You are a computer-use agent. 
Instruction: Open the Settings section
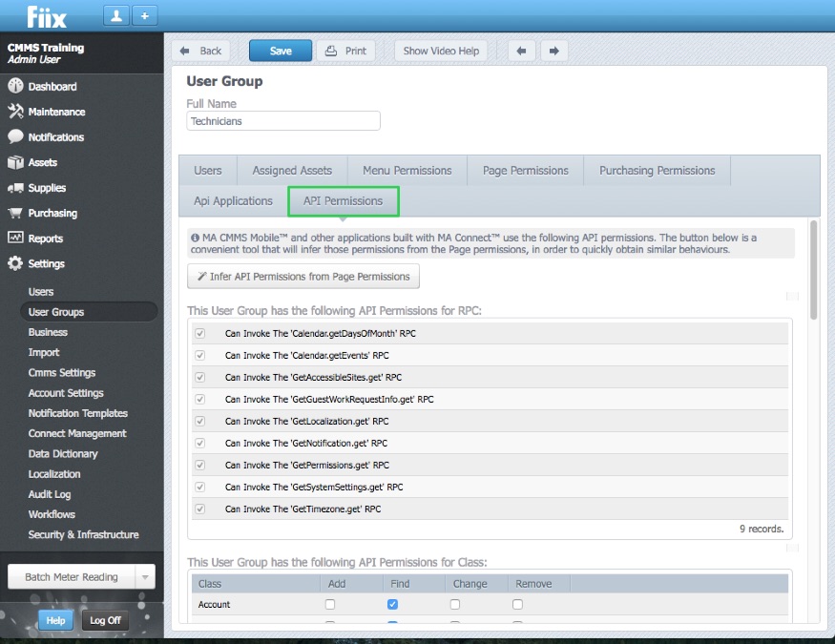coord(46,263)
